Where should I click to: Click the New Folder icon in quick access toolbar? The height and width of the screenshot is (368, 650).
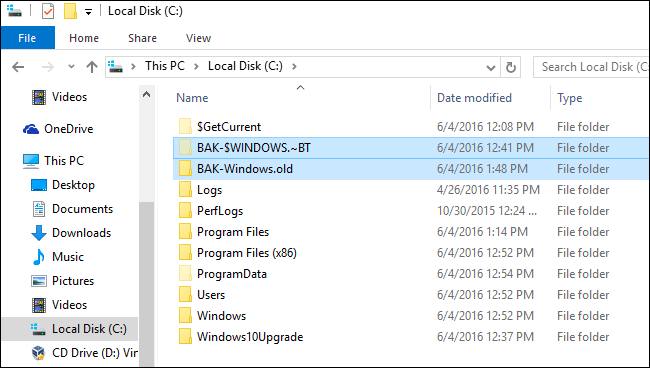[x=70, y=11]
